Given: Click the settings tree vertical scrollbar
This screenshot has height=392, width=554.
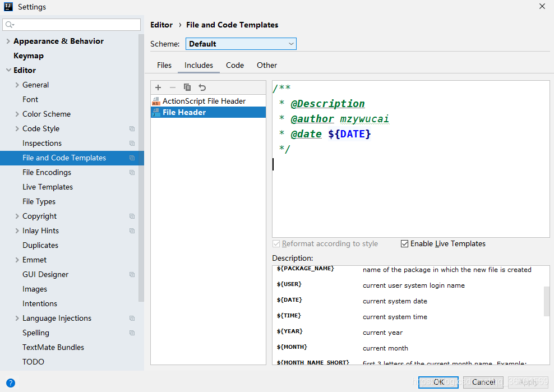Looking at the screenshot, I should point(141,168).
